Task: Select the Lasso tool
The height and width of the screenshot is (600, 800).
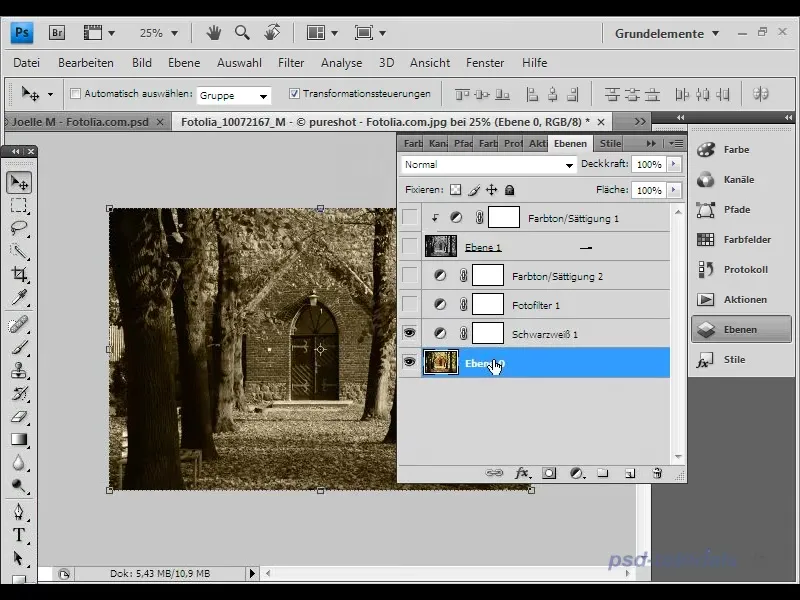Action: [19, 228]
